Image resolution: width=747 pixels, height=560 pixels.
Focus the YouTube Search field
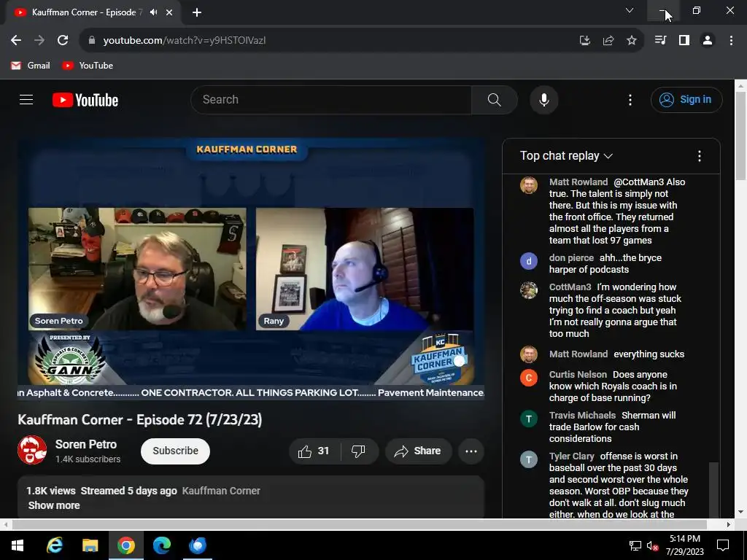[x=331, y=99]
